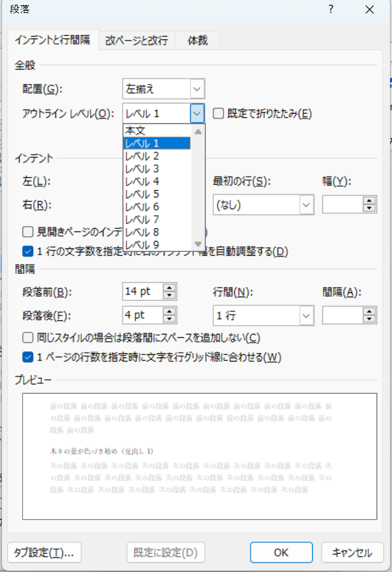Increase 段落前 spacing with up arrow
This screenshot has width=392, height=572.
[169, 288]
